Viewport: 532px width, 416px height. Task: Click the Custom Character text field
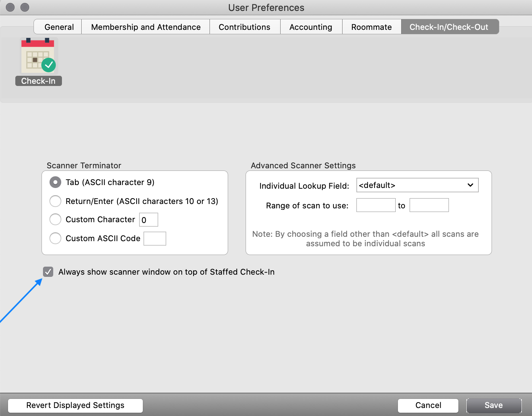(148, 219)
